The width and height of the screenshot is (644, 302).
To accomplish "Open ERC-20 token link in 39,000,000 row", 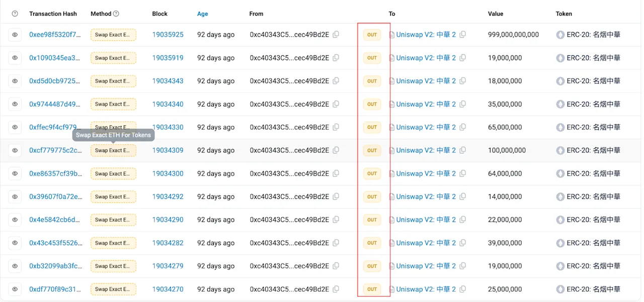I will coord(593,243).
